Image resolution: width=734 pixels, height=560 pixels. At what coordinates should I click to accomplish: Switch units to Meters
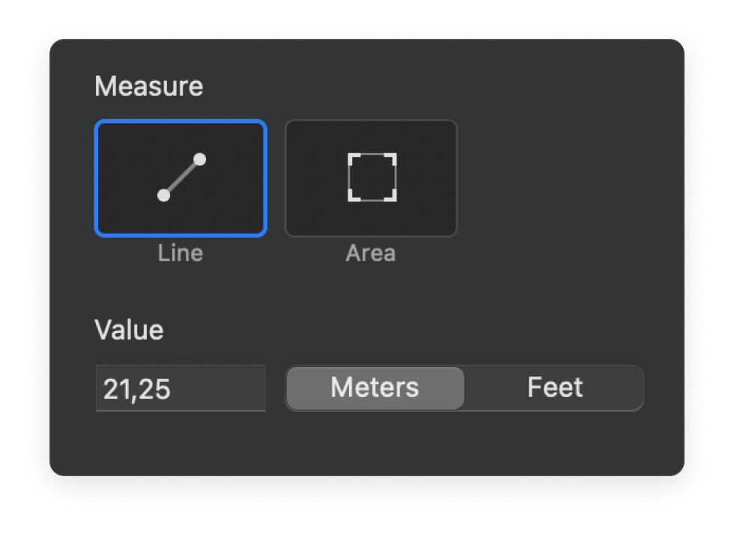click(x=374, y=388)
